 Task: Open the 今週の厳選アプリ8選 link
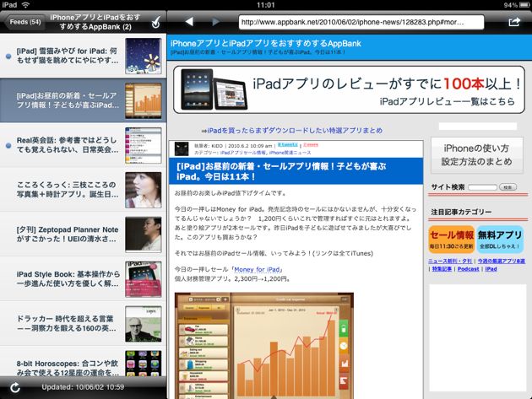pyautogui.click(x=502, y=261)
